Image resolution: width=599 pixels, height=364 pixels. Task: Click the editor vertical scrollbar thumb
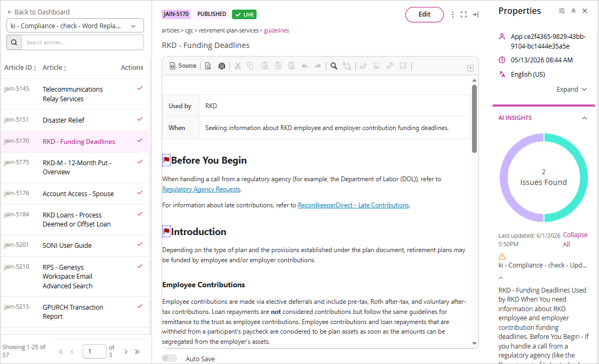pos(475,119)
